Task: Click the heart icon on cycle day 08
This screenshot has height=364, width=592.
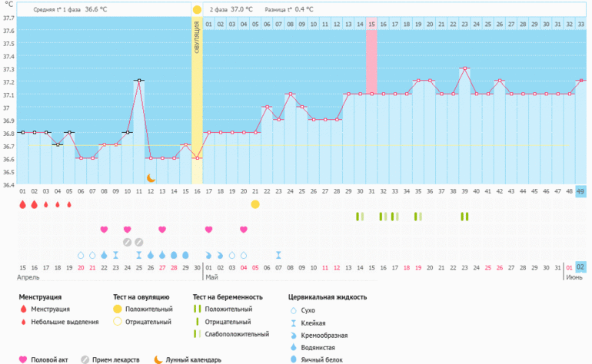Action: (x=105, y=230)
